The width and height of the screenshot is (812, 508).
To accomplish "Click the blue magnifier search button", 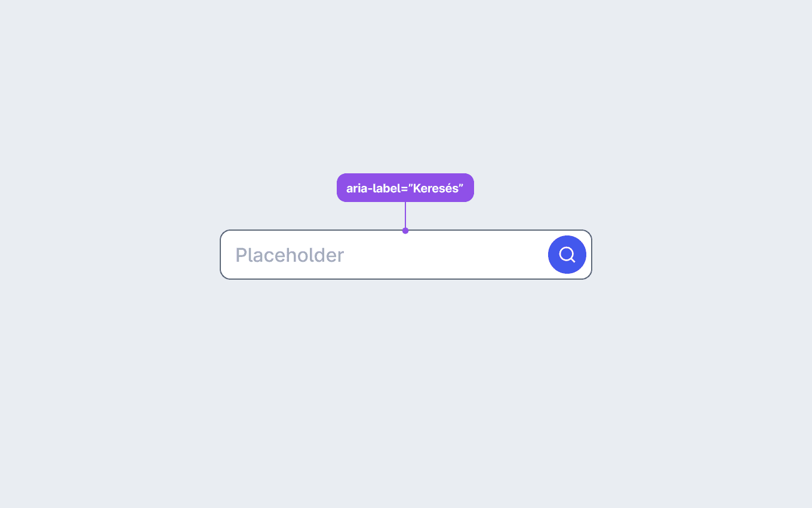I will (567, 255).
